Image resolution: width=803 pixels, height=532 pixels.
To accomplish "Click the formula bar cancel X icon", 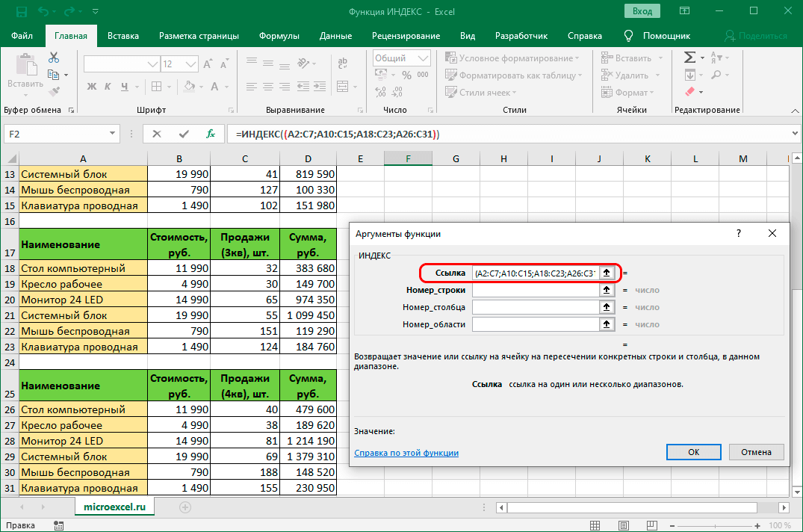I will 157,134.
